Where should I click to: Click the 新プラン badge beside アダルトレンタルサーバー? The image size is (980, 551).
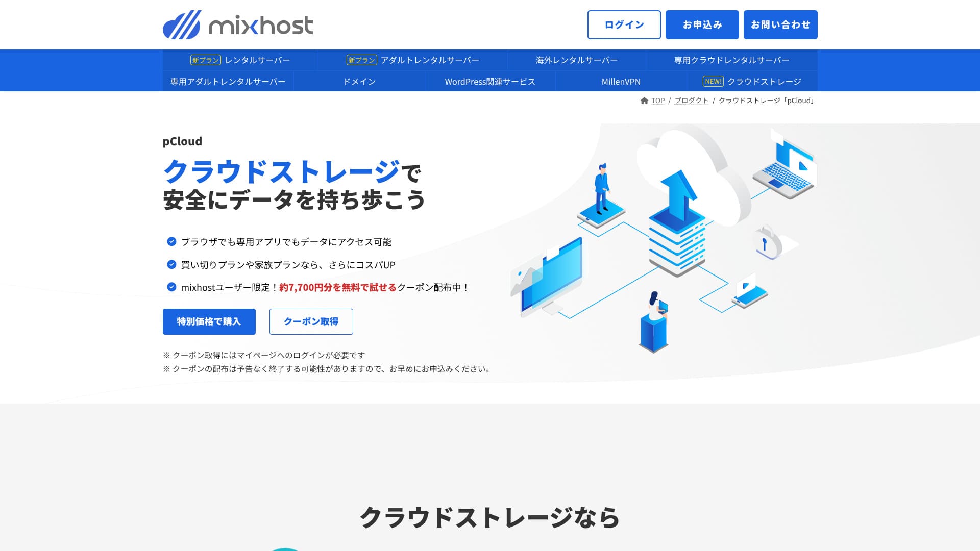[361, 60]
